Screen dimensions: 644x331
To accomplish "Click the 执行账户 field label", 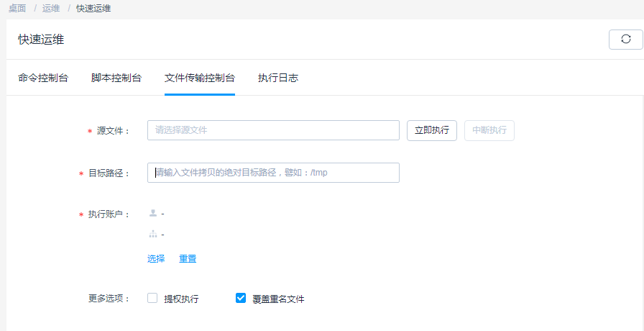I will [x=109, y=214].
